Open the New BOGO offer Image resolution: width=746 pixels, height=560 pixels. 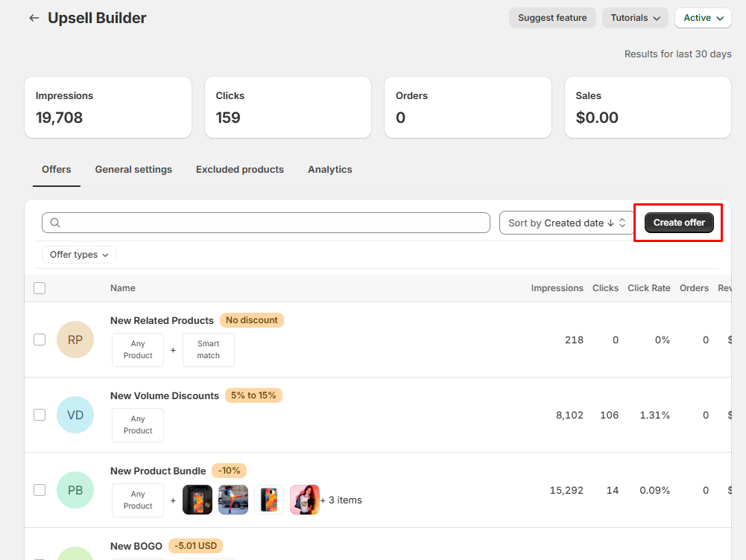pos(136,546)
